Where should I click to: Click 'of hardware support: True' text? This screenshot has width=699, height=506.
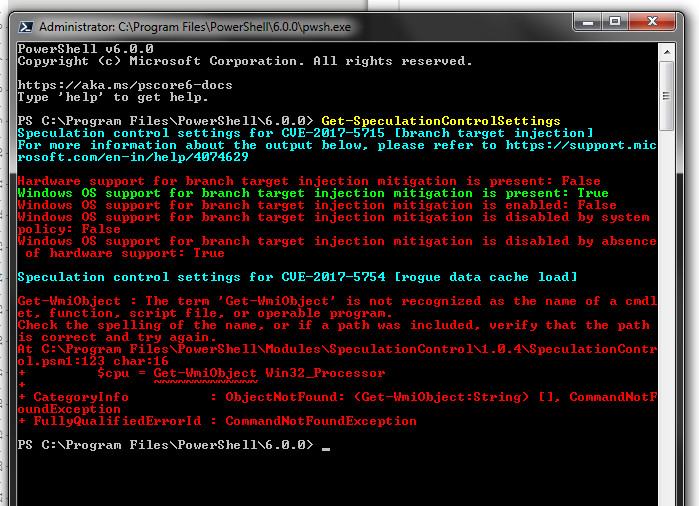(x=125, y=253)
